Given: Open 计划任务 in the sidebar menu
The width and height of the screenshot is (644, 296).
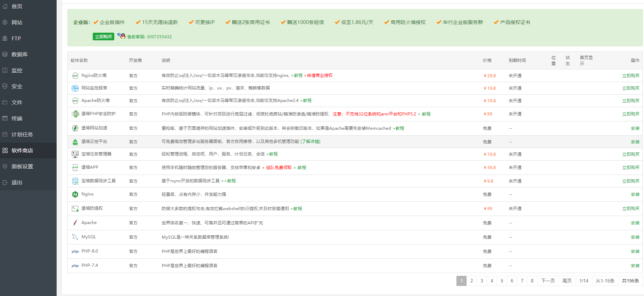Looking at the screenshot, I should click(22, 134).
